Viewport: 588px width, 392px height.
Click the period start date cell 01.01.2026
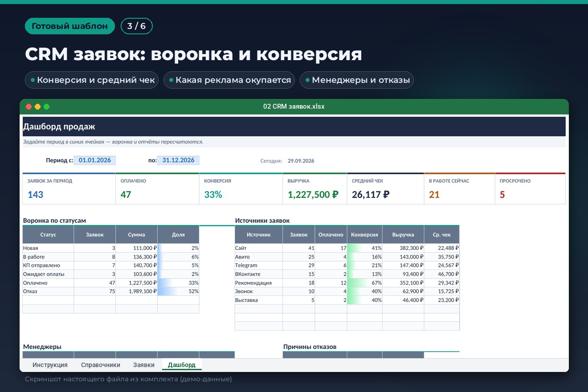pos(95,160)
